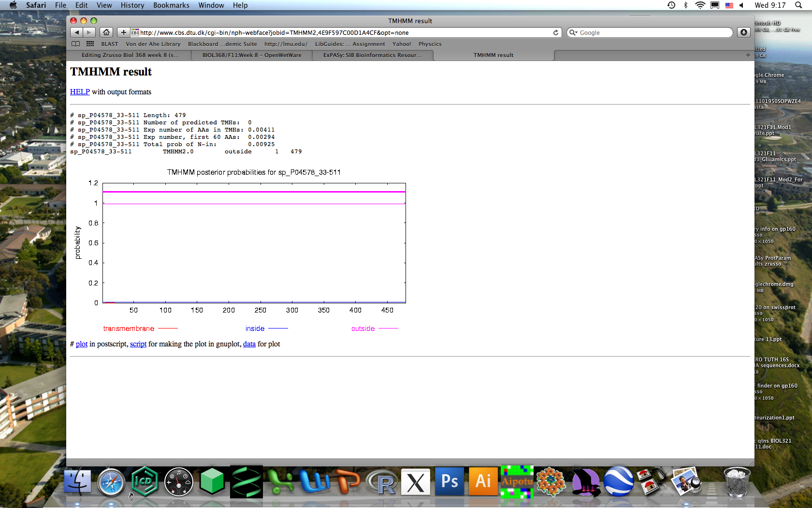Open the Downloads arrow button

pyautogui.click(x=743, y=32)
